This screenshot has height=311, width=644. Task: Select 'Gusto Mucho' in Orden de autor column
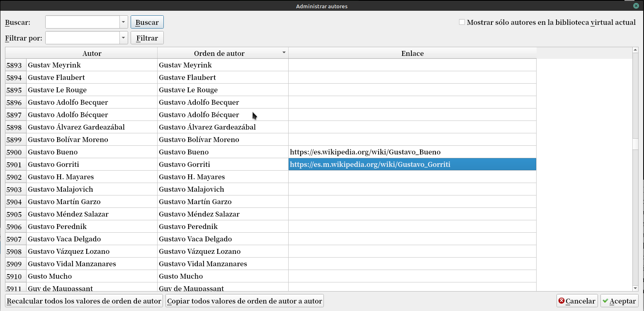[223, 276]
